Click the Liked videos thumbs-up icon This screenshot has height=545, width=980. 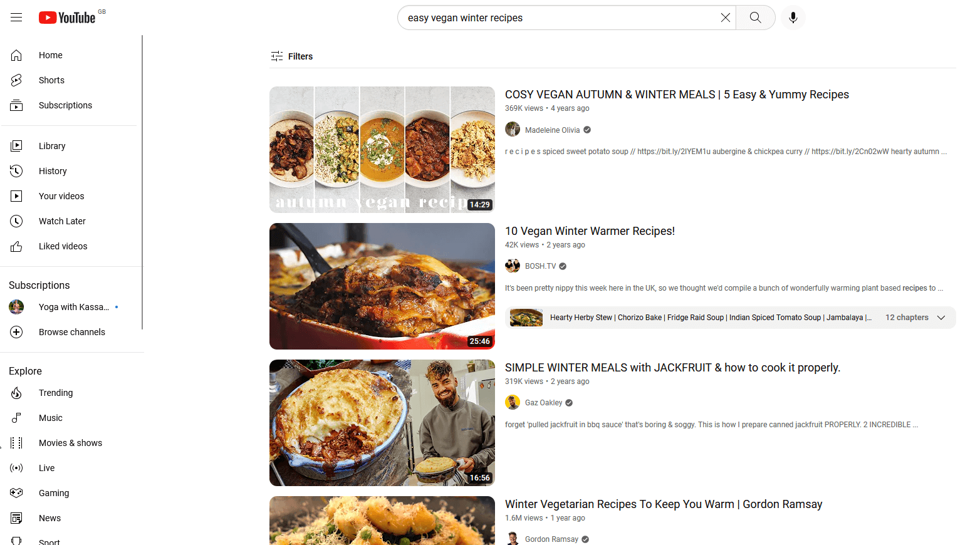point(16,246)
